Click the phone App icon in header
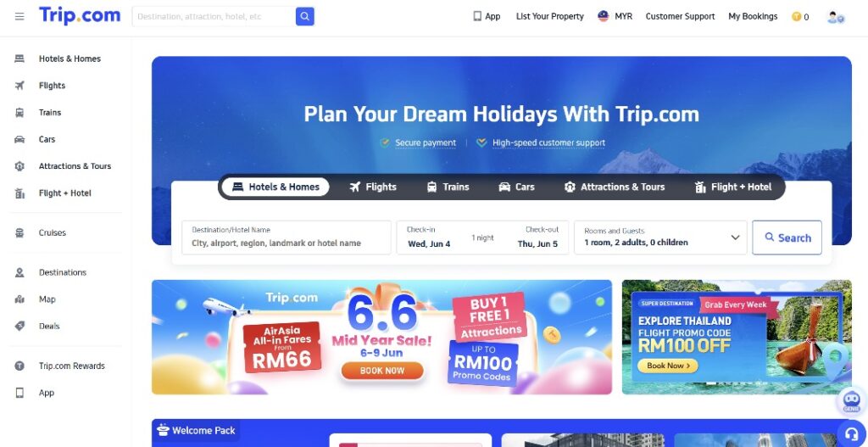Screen dimensions: 868x447 pos(477,17)
